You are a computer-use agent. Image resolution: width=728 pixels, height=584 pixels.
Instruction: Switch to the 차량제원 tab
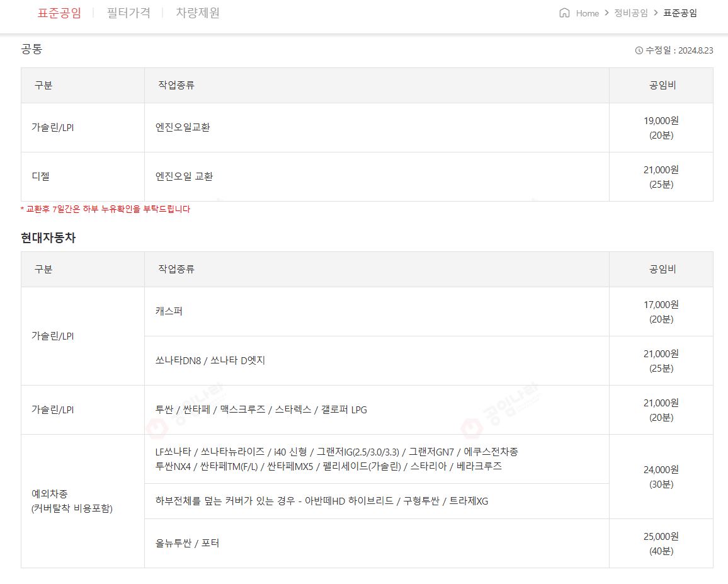(198, 13)
